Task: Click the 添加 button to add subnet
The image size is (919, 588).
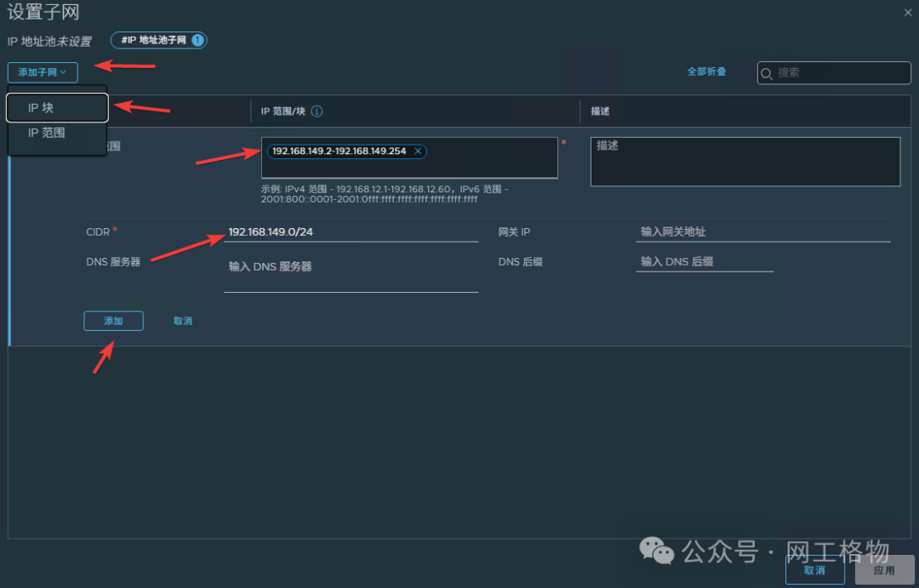Action: click(113, 321)
